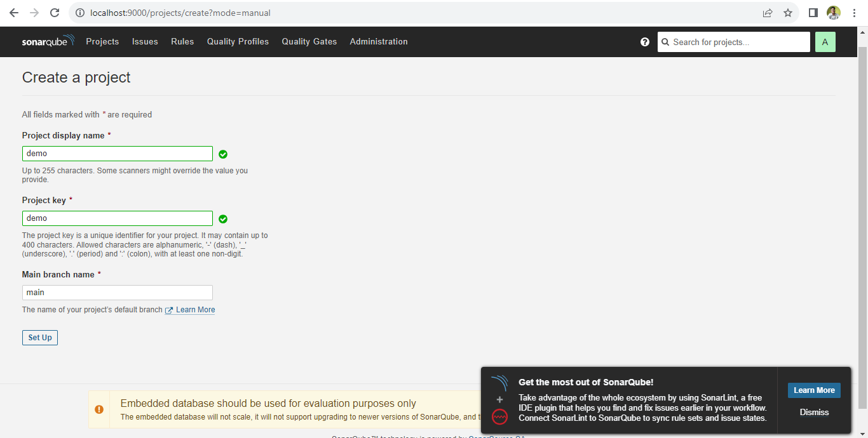Image resolution: width=868 pixels, height=438 pixels.
Task: Open the Projects menu
Action: [x=102, y=41]
